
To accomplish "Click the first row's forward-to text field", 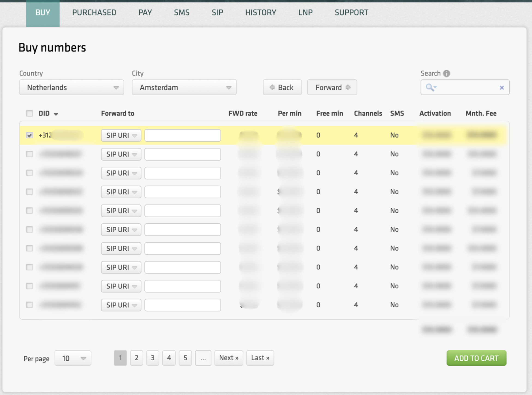I will pos(183,136).
